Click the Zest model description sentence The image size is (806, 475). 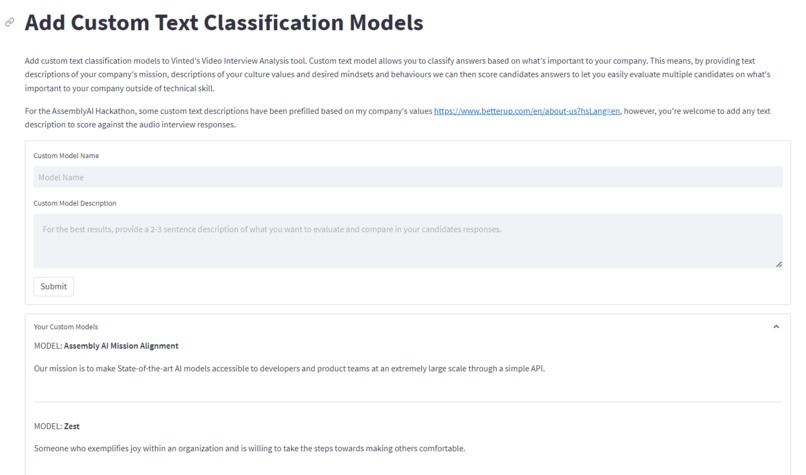point(249,448)
